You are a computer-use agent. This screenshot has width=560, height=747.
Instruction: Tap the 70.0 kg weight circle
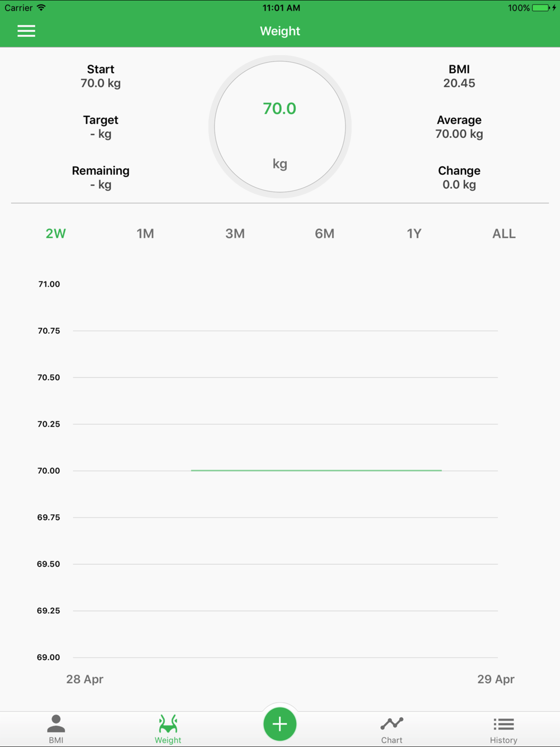tap(280, 127)
